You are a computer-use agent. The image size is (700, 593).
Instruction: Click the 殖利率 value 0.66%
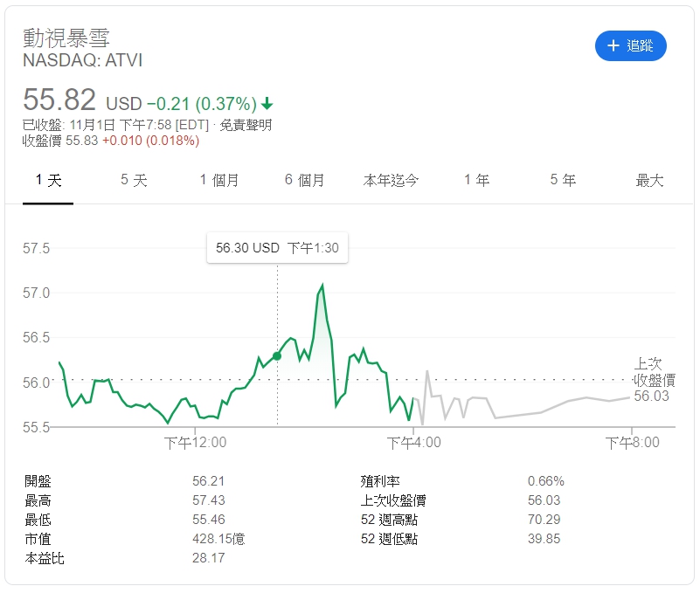[546, 481]
